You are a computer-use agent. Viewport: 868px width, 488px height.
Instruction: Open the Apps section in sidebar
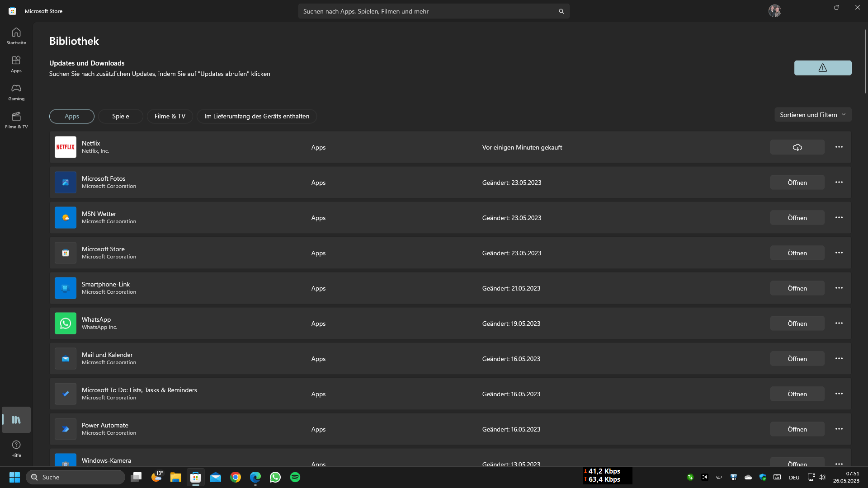pos(16,64)
